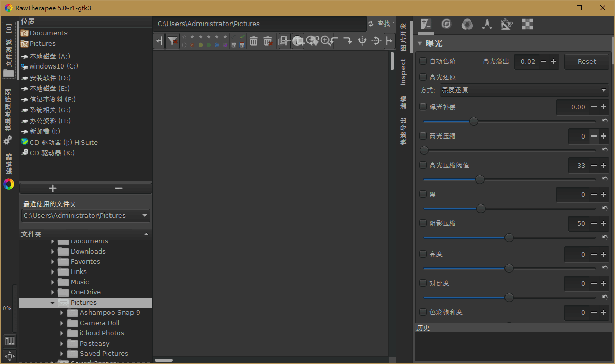This screenshot has height=364, width=615.
Task: Click the add folder plus button
Action: [52, 188]
